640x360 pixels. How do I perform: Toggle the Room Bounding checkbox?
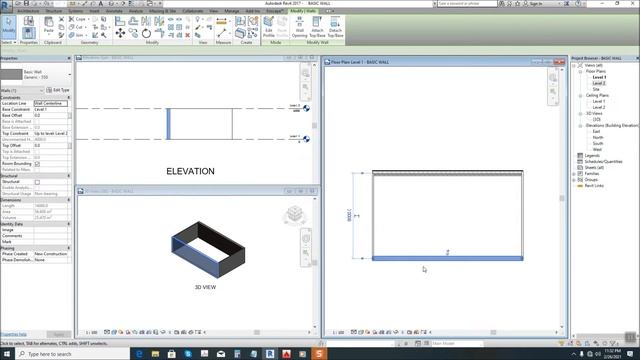[x=37, y=164]
